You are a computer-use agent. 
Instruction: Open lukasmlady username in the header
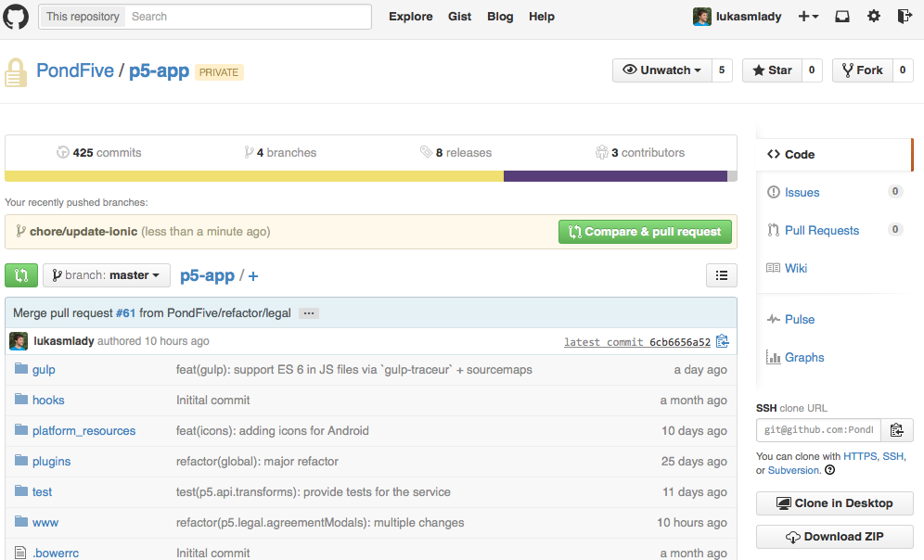click(749, 17)
